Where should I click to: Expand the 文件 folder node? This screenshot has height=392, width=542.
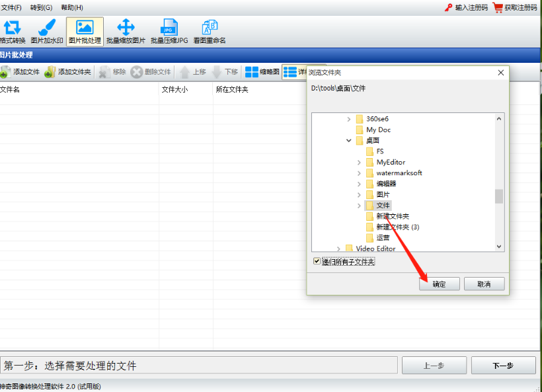pyautogui.click(x=359, y=206)
